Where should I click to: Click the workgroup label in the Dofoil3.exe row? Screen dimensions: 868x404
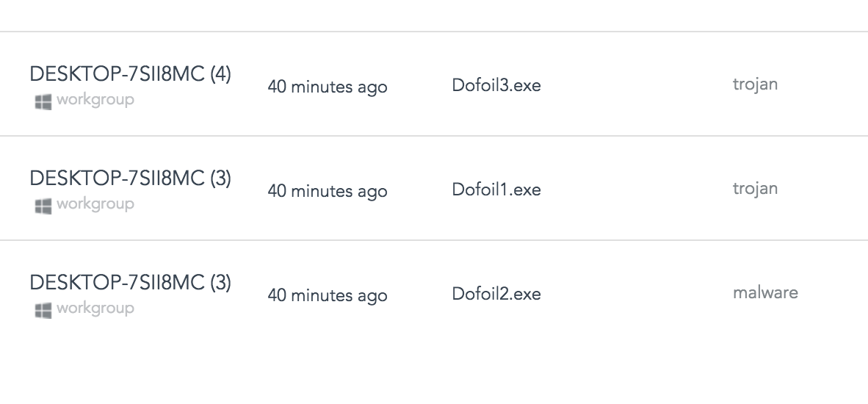[95, 100]
